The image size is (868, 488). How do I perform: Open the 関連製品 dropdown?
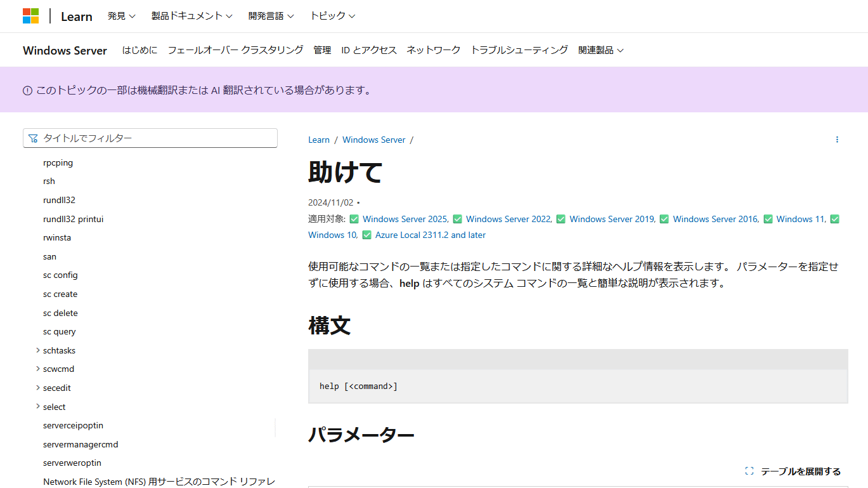coord(600,50)
